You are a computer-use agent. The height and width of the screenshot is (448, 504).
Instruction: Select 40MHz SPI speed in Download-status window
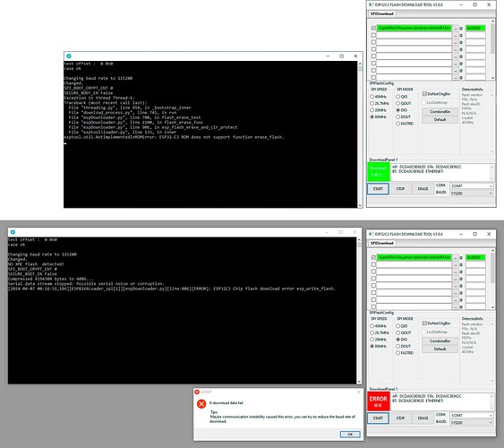372,97
